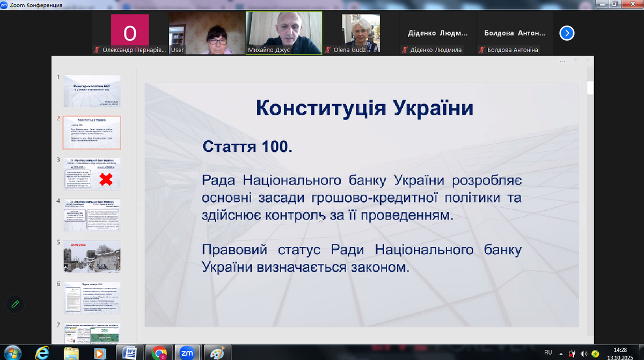Screen dimensions: 644x360
Task: Select slide 5 thumbnail with photo
Action: tap(92, 256)
